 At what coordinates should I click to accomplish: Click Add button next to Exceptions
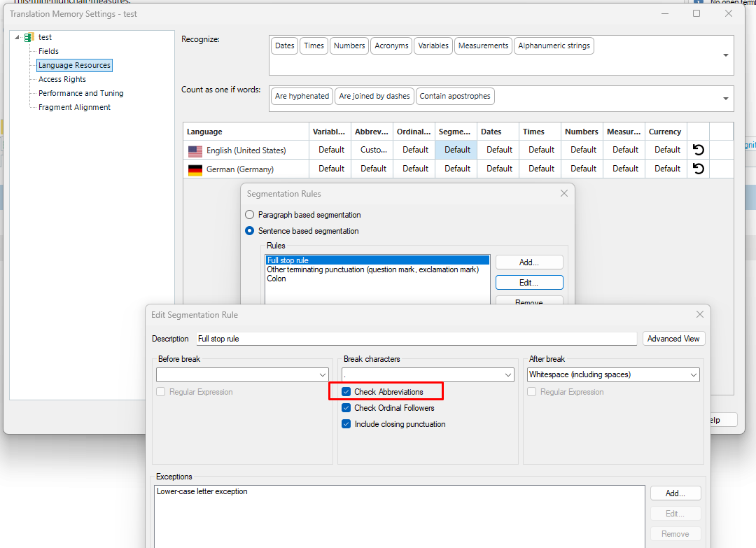point(675,493)
